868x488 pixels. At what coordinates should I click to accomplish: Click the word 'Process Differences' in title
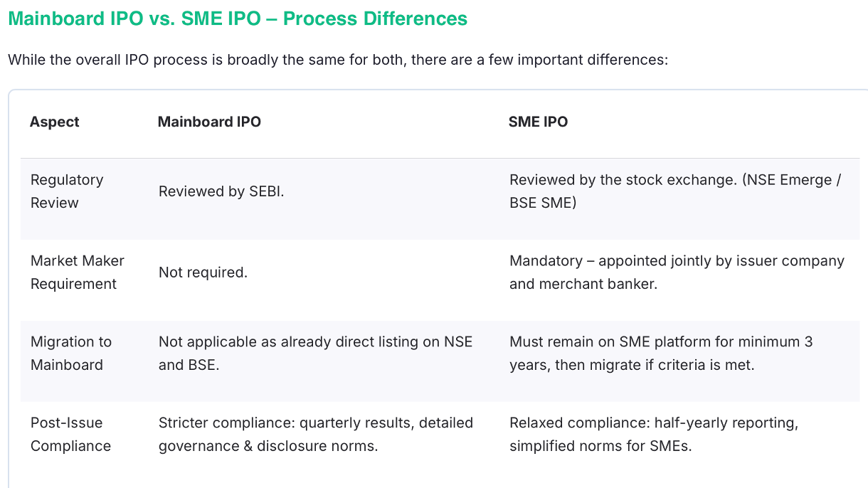coord(375,18)
